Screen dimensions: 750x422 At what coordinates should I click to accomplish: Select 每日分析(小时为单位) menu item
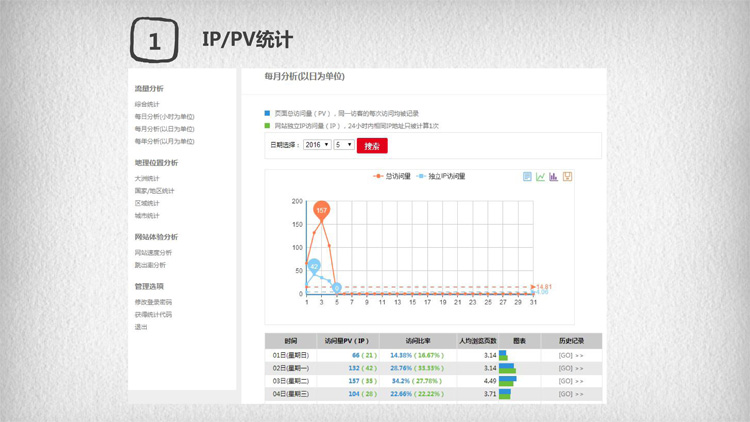click(164, 116)
